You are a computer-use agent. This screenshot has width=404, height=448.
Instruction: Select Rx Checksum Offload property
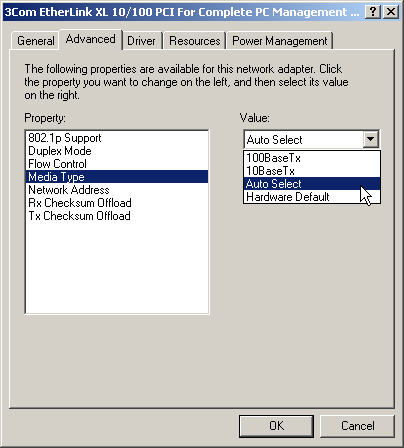(117, 203)
